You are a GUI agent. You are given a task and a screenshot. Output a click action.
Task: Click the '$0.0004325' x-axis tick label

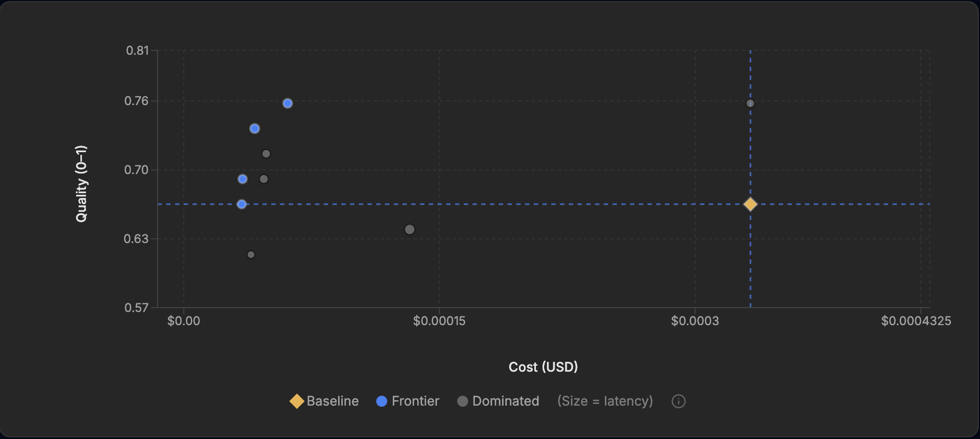pos(916,321)
